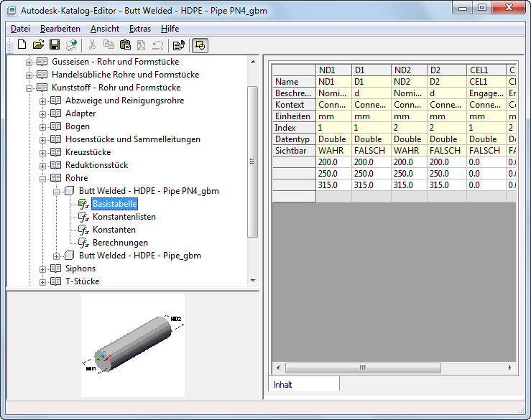This screenshot has width=531, height=420.
Task: Click the publish catalog globe icon
Action: pyautogui.click(x=71, y=45)
